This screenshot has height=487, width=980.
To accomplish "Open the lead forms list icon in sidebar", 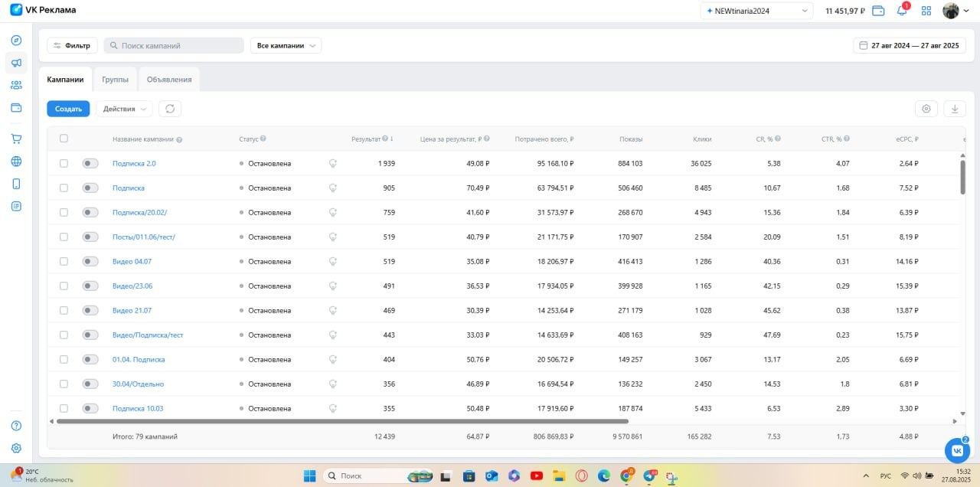I will [16, 206].
